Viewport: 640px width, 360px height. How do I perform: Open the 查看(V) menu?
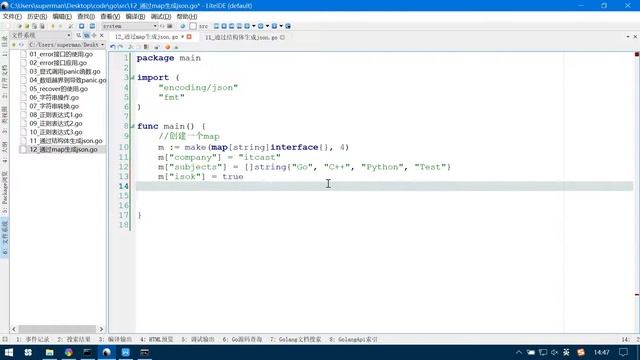click(x=110, y=16)
